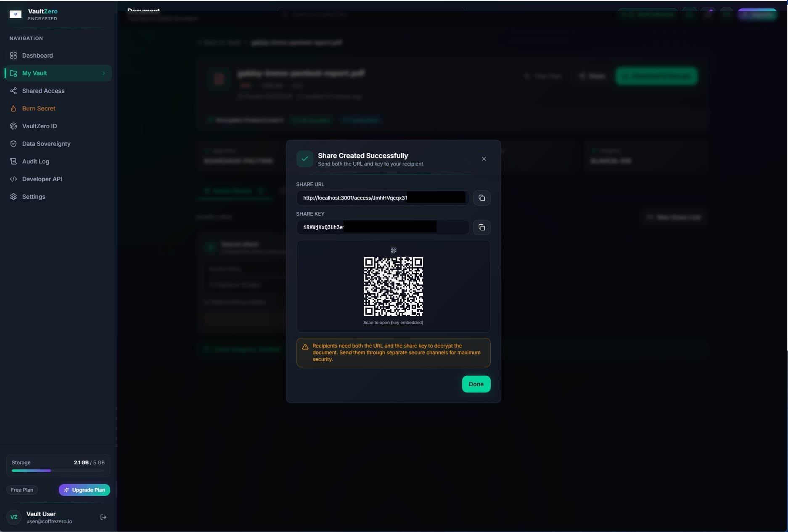Open Developer API code icon
788x532 pixels.
(14, 179)
